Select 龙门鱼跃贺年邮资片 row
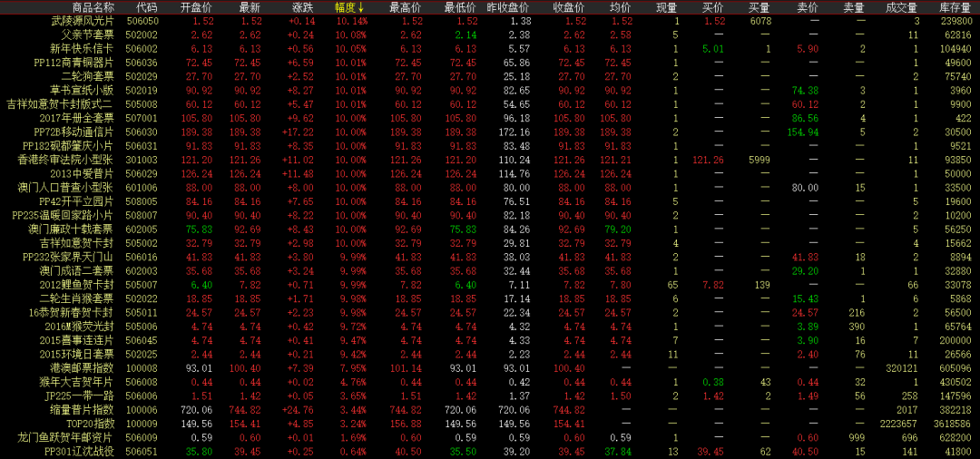Screen dimensions: 980x459 coord(67,436)
